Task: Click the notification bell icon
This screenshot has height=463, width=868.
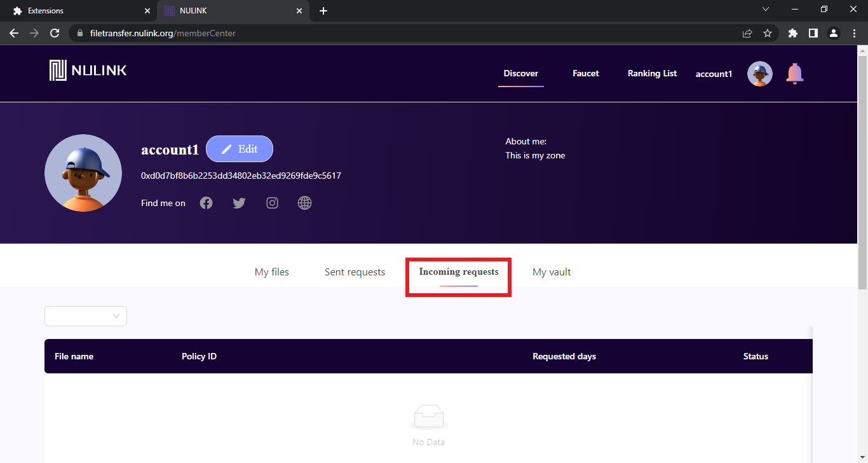Action: (x=794, y=74)
